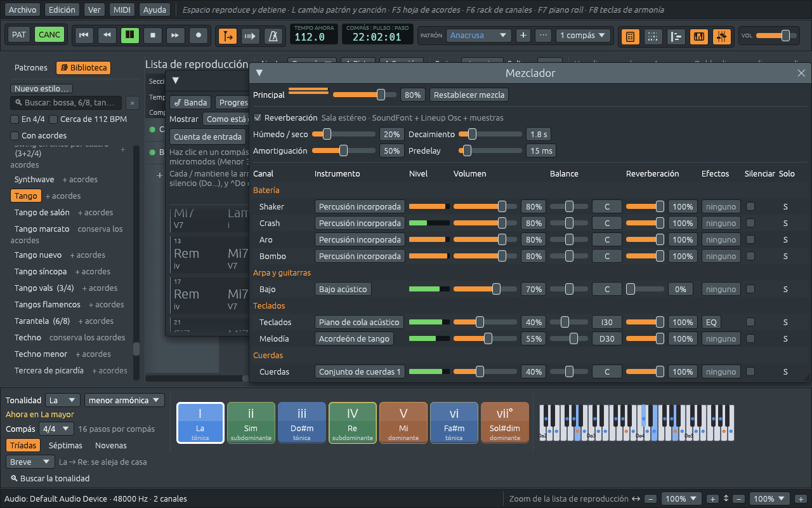Click the fast-forward transport button

(176, 35)
